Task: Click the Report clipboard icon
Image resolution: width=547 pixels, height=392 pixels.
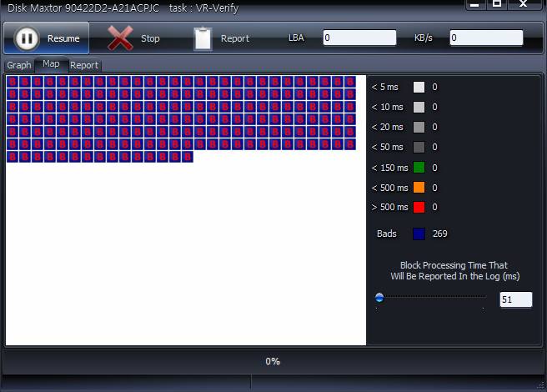Action: coord(203,38)
